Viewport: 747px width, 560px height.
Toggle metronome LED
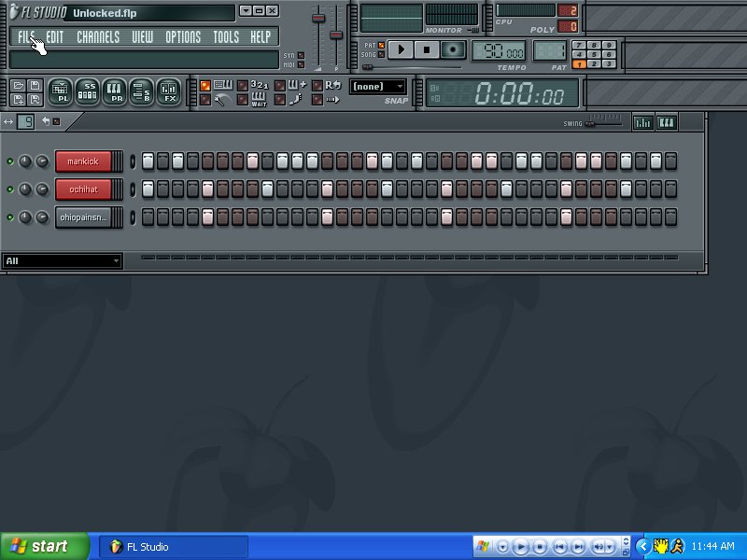[x=205, y=100]
